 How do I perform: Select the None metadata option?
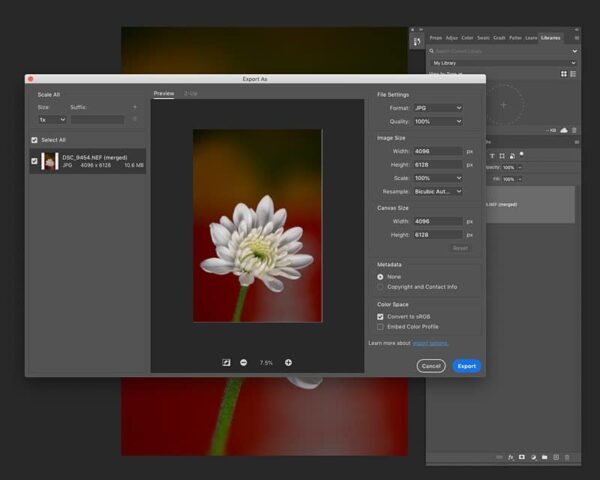(x=380, y=277)
